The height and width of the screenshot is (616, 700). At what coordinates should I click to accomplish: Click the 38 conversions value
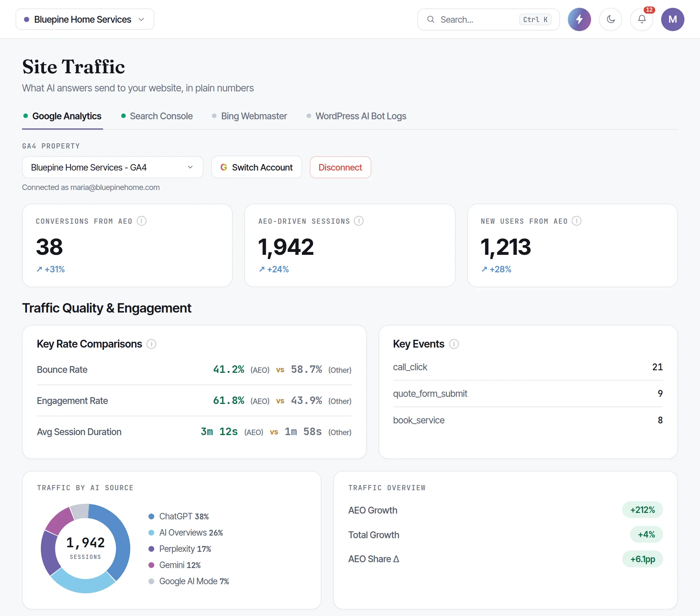click(x=49, y=247)
